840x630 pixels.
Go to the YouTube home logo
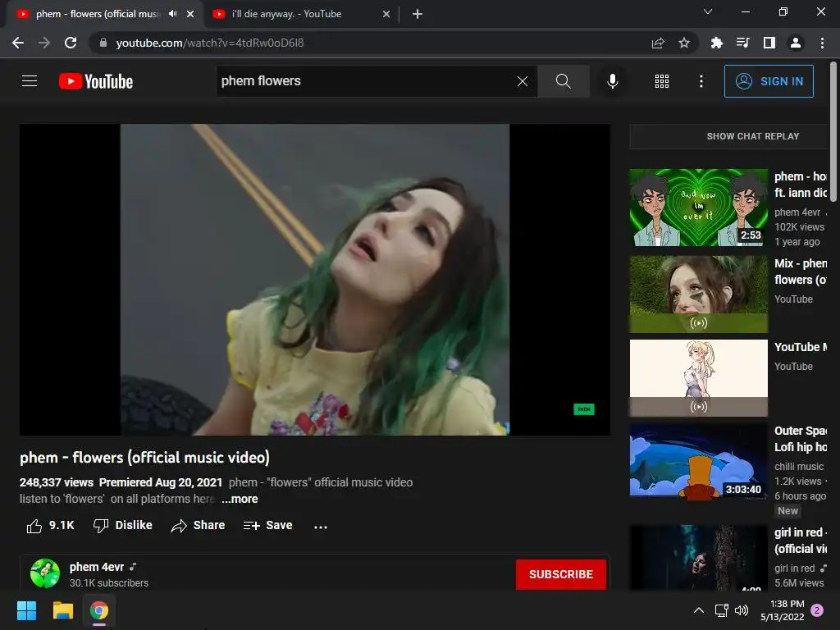click(96, 81)
